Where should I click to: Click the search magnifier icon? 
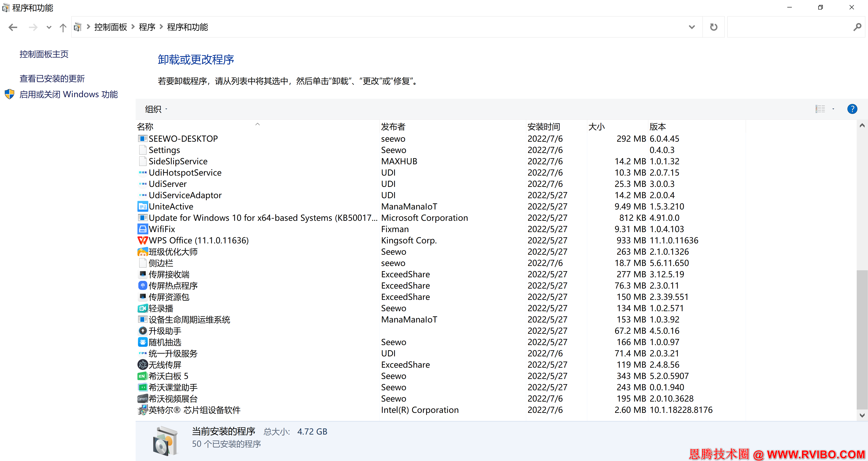[857, 27]
